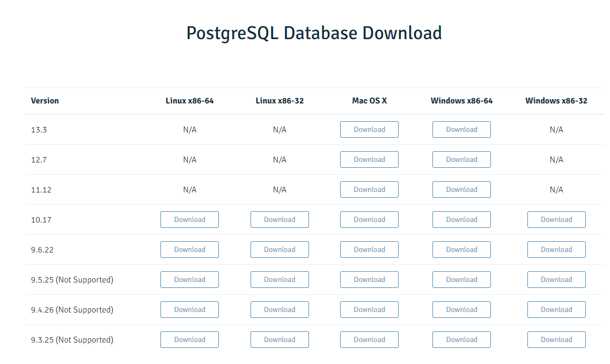Download PostgreSQL 10.17 for Windows x86-64
This screenshot has width=610, height=364.
point(461,219)
